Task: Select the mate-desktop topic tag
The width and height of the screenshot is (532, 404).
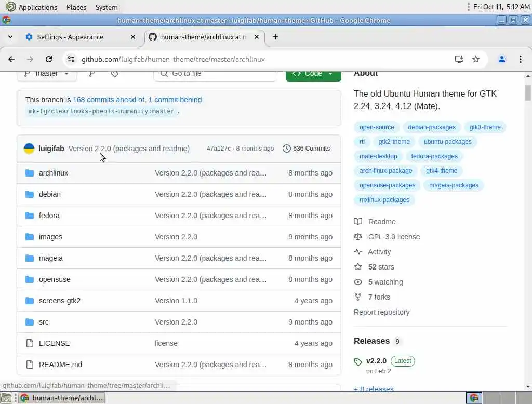Action: click(x=378, y=156)
